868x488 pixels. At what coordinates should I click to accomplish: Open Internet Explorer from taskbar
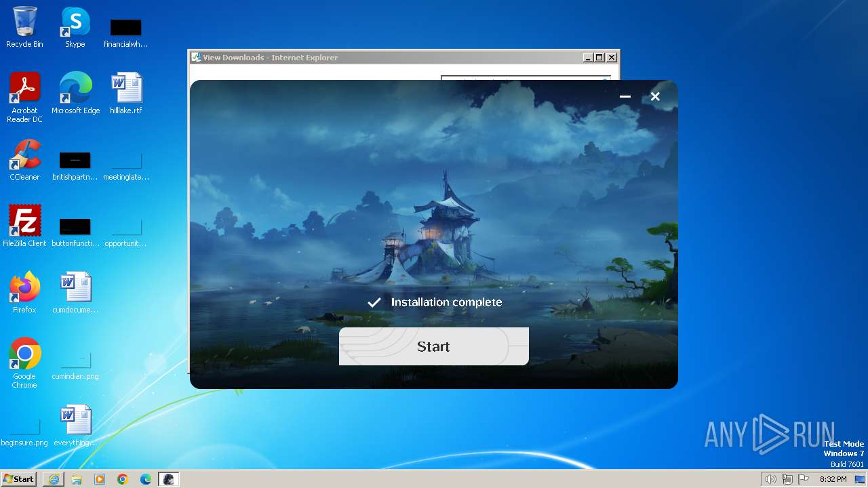pyautogui.click(x=54, y=479)
